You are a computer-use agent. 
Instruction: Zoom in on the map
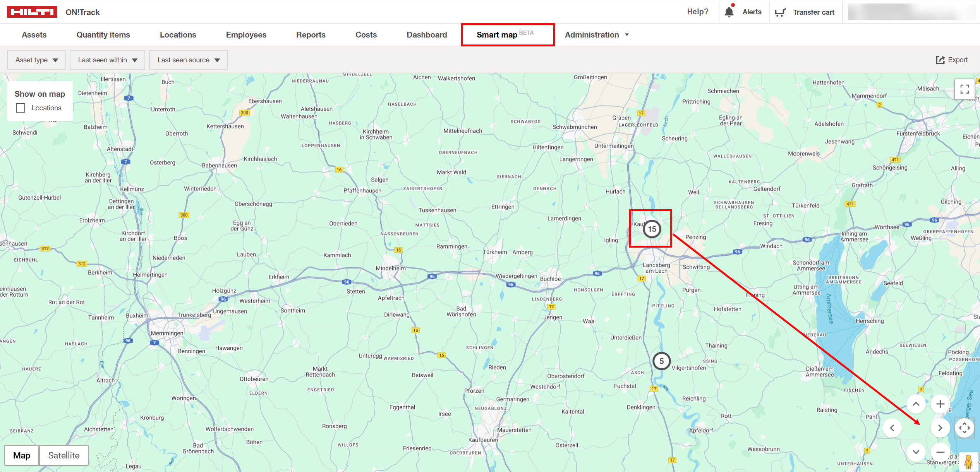pos(940,404)
